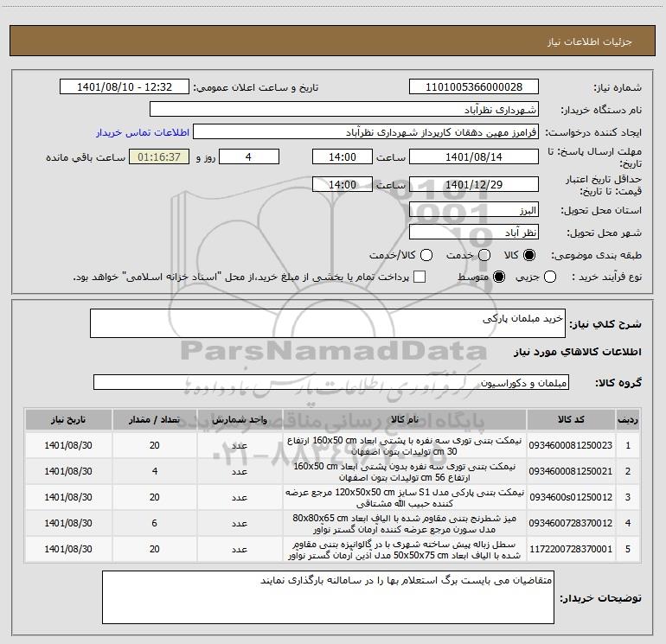Click the تاریخ نیاز column header

[68, 419]
